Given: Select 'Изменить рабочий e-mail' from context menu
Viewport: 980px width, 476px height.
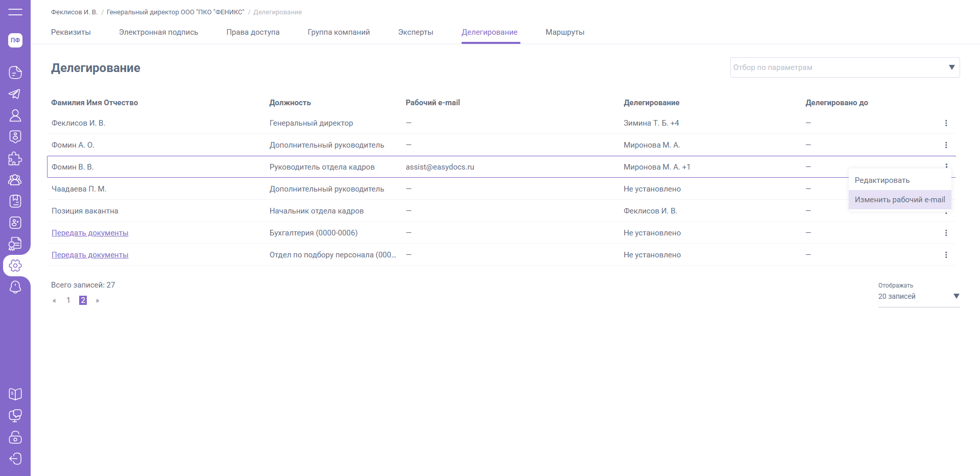Looking at the screenshot, I should click(899, 200).
